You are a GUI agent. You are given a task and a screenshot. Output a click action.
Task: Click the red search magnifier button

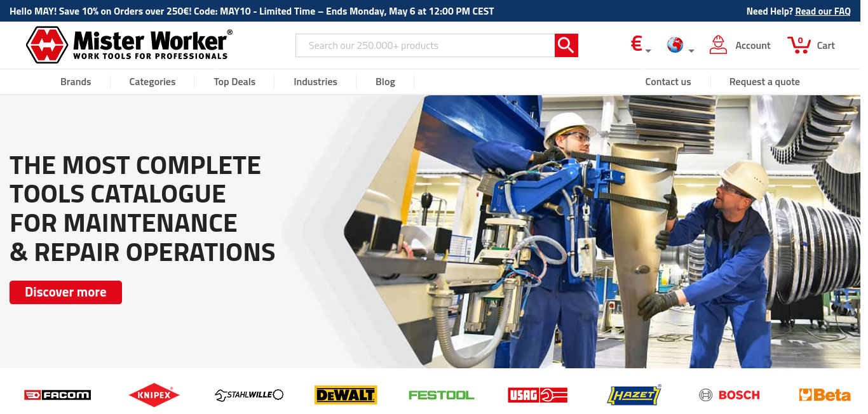click(x=566, y=45)
